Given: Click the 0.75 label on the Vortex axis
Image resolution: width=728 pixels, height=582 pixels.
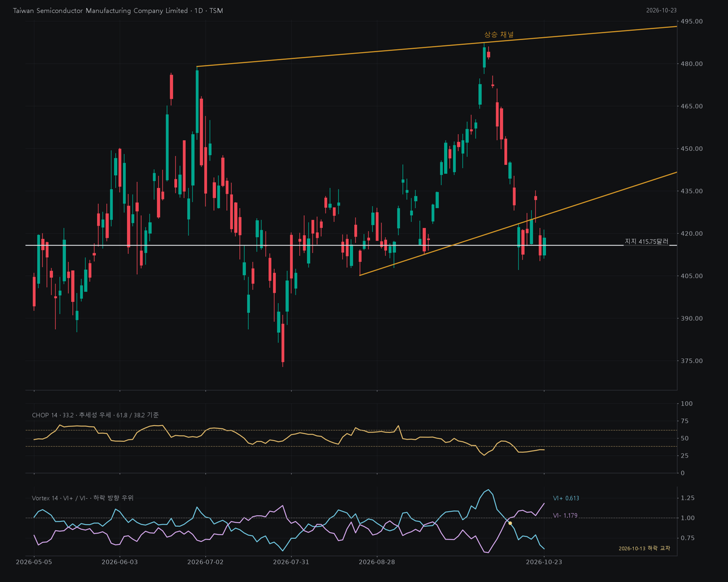Looking at the screenshot, I should pyautogui.click(x=689, y=538).
